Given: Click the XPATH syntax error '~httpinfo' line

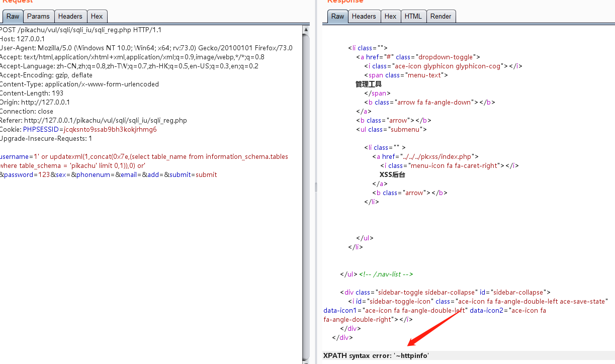Looking at the screenshot, I should tap(376, 355).
